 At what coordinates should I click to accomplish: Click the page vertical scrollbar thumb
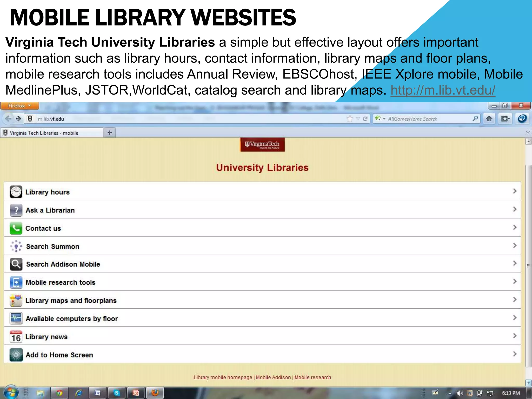[x=528, y=265]
